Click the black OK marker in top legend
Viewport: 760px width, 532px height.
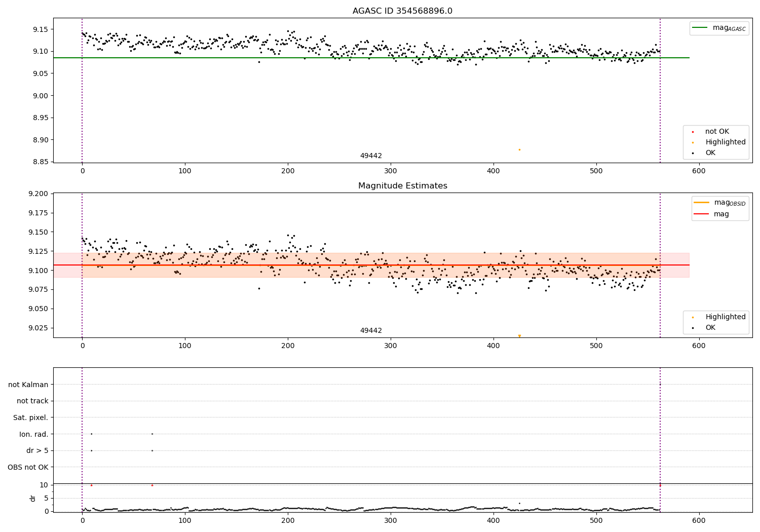(x=693, y=153)
